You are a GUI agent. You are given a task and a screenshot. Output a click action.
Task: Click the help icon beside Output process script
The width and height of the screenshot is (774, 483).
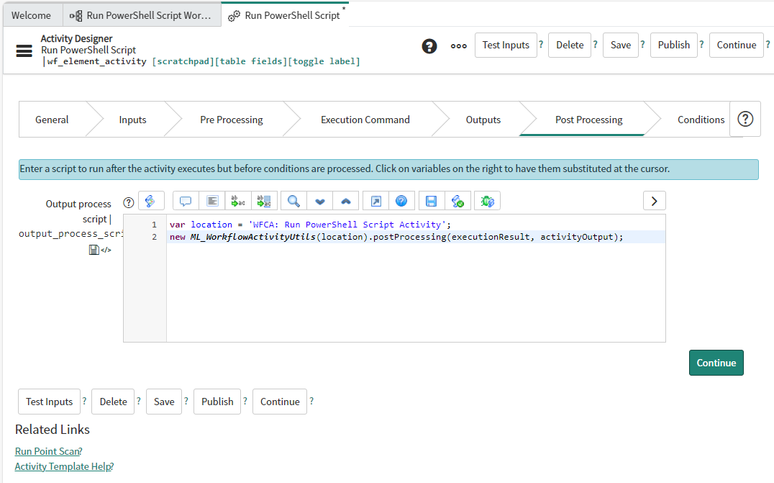pos(128,202)
